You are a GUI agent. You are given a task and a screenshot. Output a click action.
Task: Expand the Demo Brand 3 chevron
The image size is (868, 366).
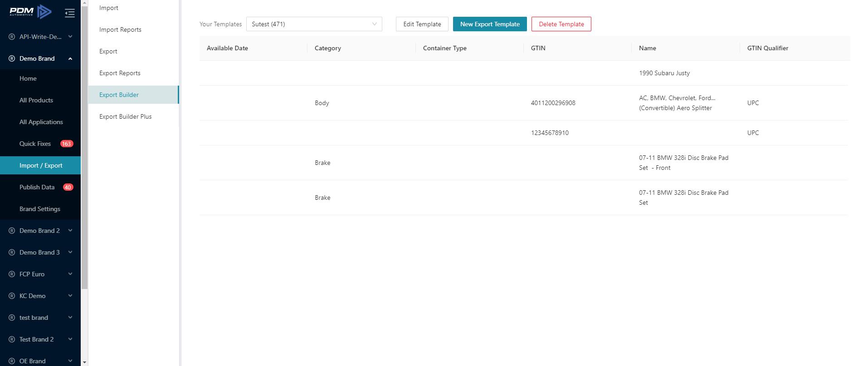[x=70, y=252]
